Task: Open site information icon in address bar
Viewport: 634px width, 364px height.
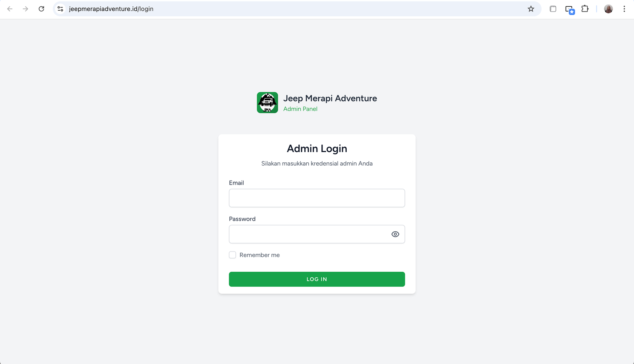Action: [60, 9]
